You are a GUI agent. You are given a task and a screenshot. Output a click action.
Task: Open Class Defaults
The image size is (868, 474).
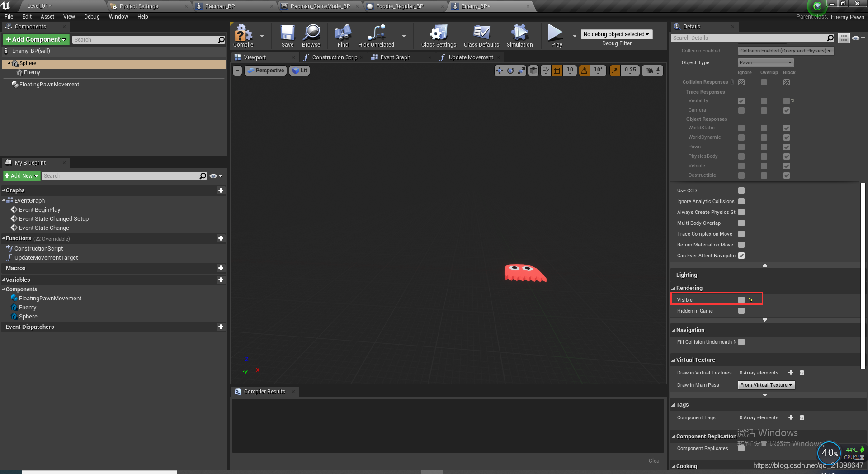[481, 36]
